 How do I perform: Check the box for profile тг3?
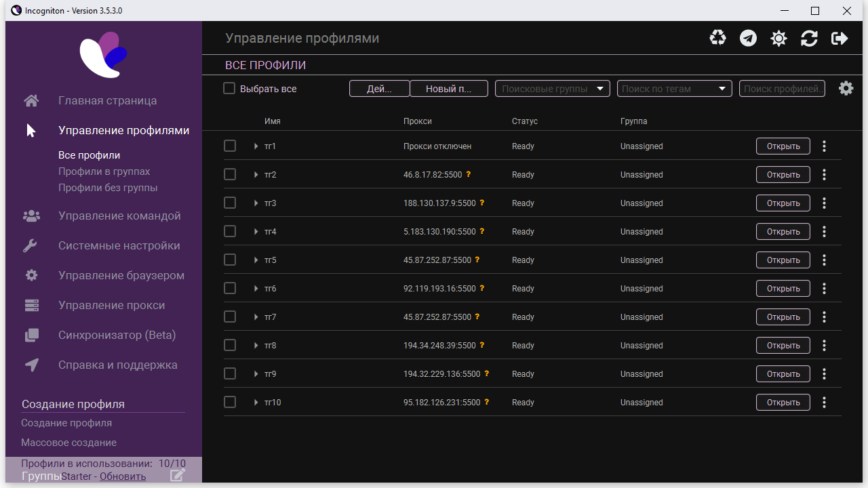[x=230, y=203]
